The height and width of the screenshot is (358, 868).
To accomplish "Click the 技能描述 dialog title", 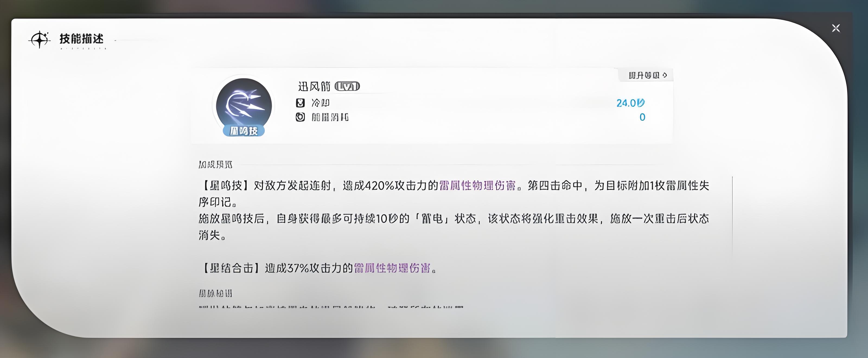I will 81,39.
